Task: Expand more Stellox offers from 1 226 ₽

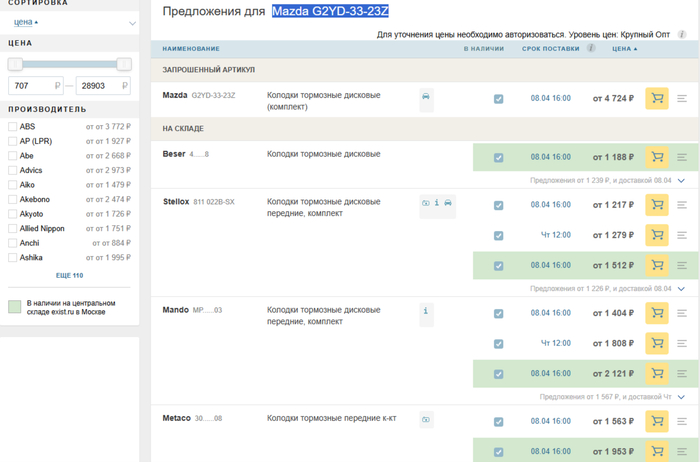Action: point(681,289)
